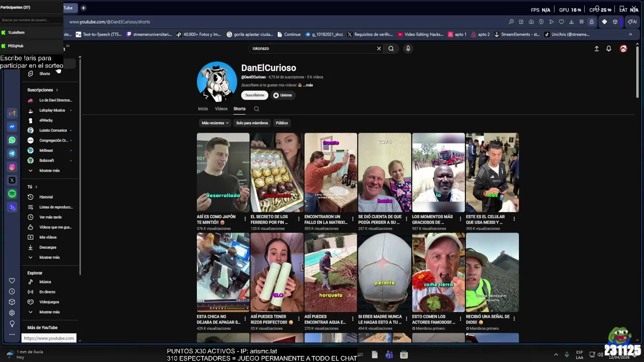Expand 'Mostrar más' under Explorar
Screen dimensions: 644x362
[49, 312]
